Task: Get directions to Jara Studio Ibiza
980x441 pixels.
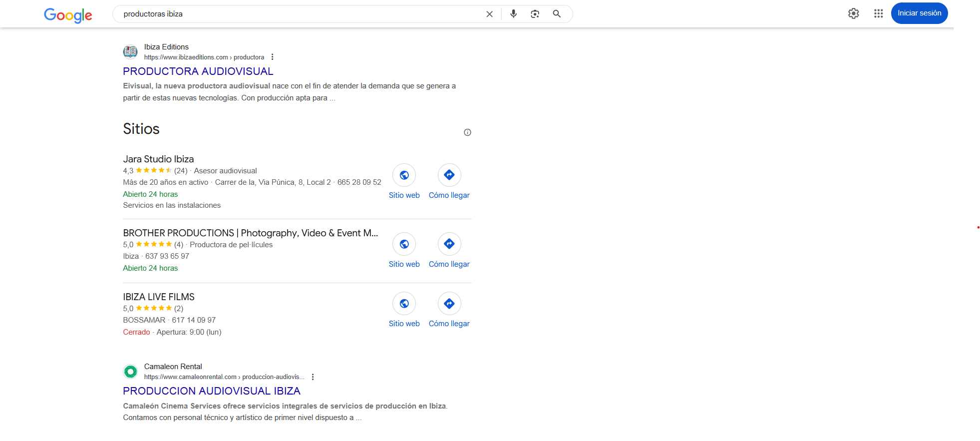Action: (449, 175)
